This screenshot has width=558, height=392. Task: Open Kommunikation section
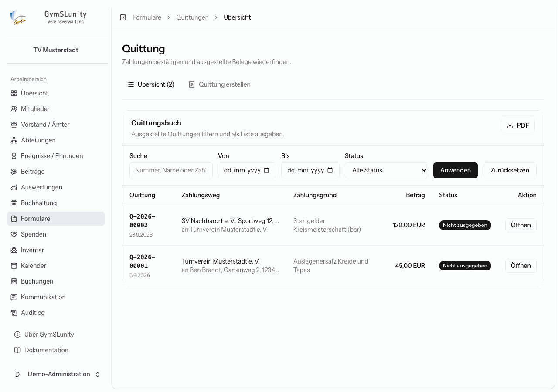pos(56,297)
